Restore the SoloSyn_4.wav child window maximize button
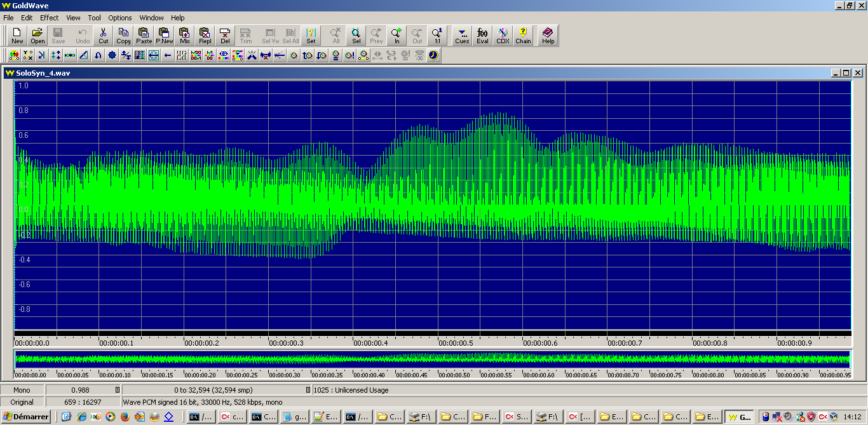The width and height of the screenshot is (868, 425). [846, 73]
